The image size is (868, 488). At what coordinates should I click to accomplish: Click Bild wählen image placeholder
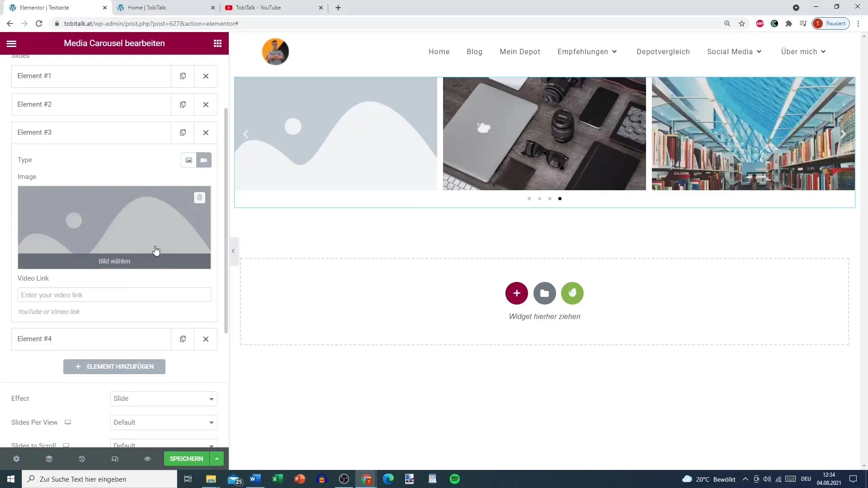click(114, 227)
